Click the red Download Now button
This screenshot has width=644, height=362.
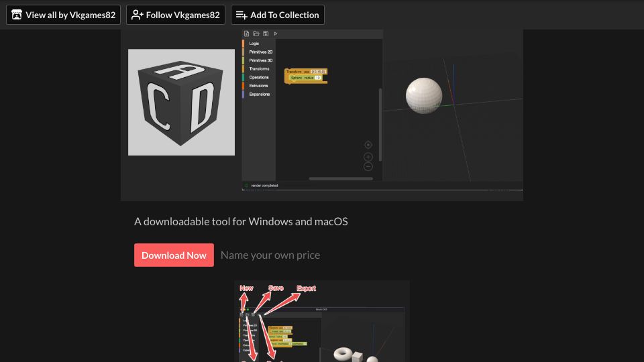(x=174, y=255)
